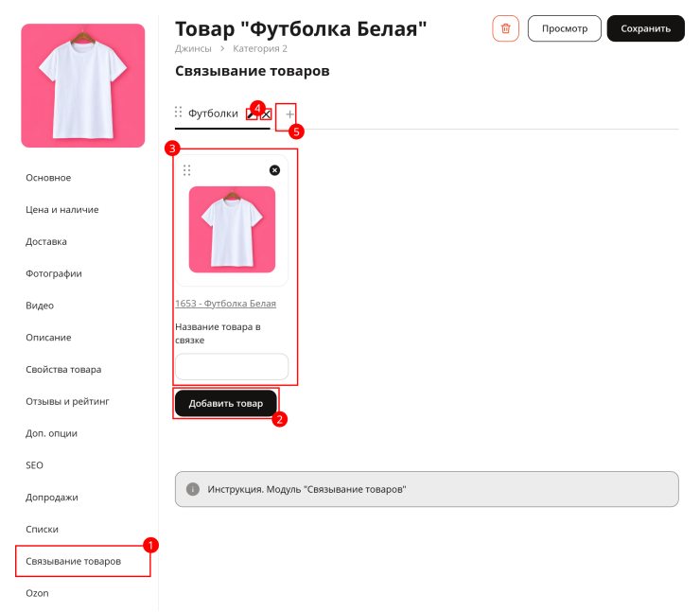This screenshot has height=612, width=700.
Task: Open Отзывы и рейтинг section
Action: coord(67,402)
